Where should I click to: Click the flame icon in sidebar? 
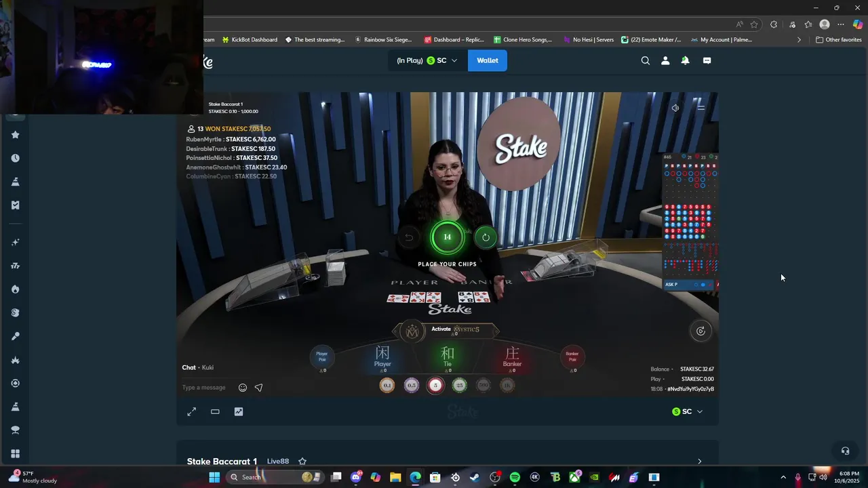pos(15,289)
